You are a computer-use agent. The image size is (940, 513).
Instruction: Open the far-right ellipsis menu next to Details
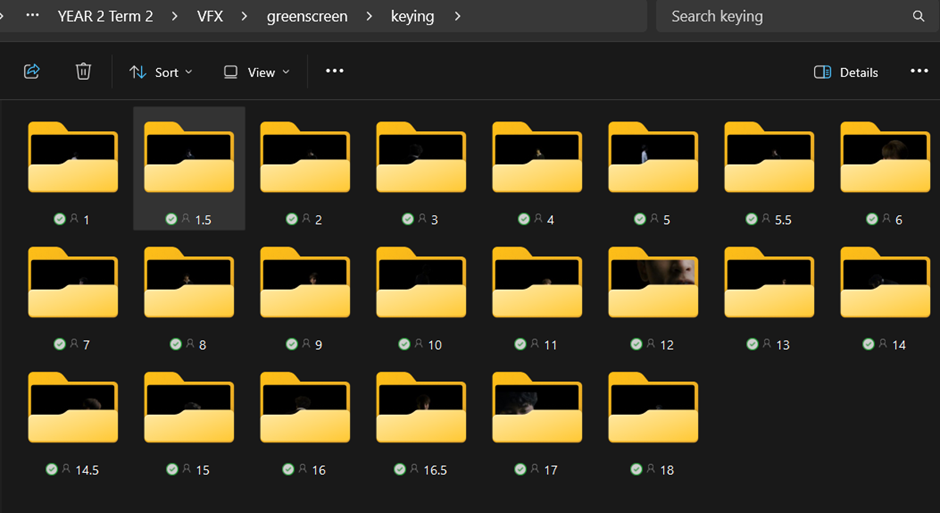point(919,71)
